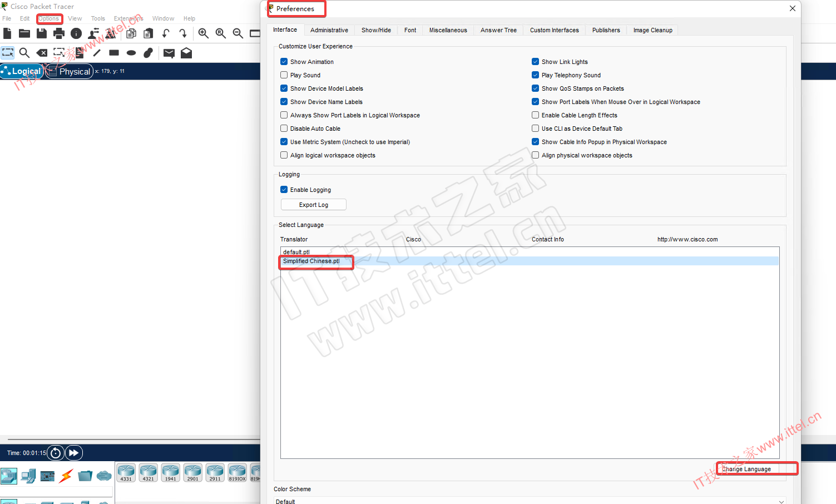Click the Add Complex PDU open envelope icon
Screen dimensions: 836x504
pos(186,53)
